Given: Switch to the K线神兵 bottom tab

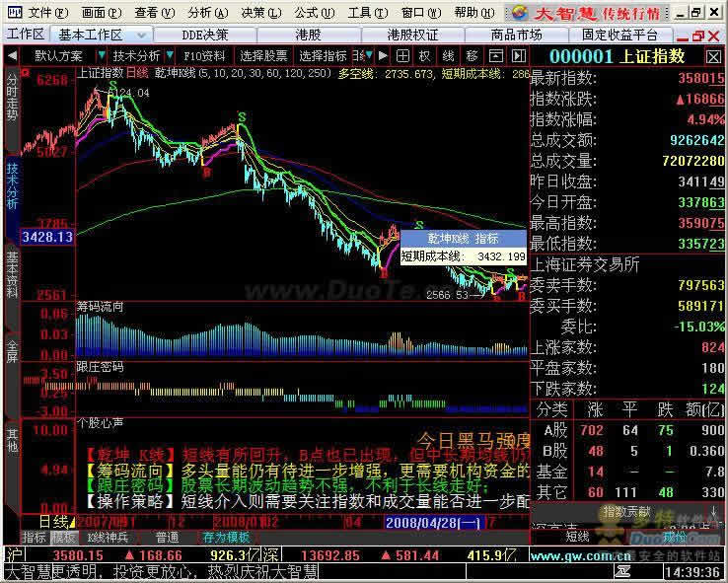Looking at the screenshot, I should click(108, 538).
